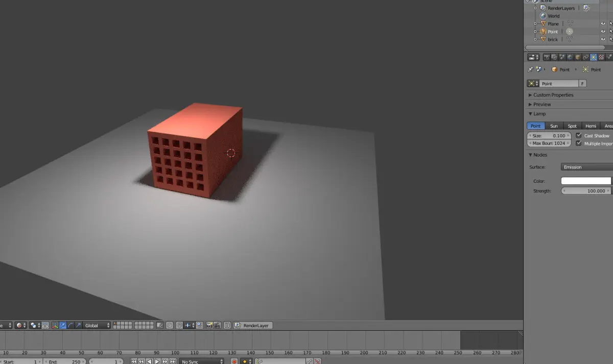Toggle selectability of brick with cursor icon
This screenshot has height=364, width=613.
[x=611, y=39]
